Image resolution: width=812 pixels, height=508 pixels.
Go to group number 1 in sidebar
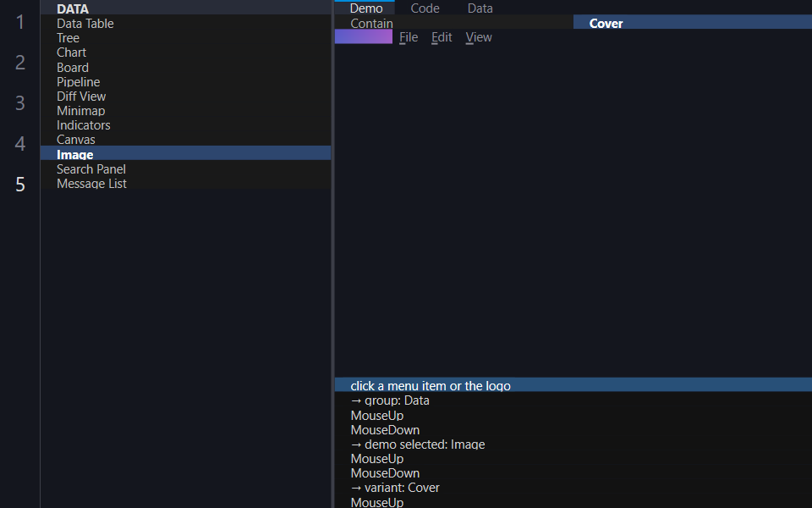(x=20, y=22)
